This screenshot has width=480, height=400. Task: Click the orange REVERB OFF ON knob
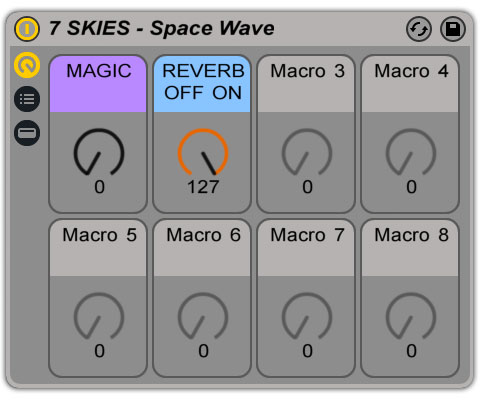click(203, 152)
